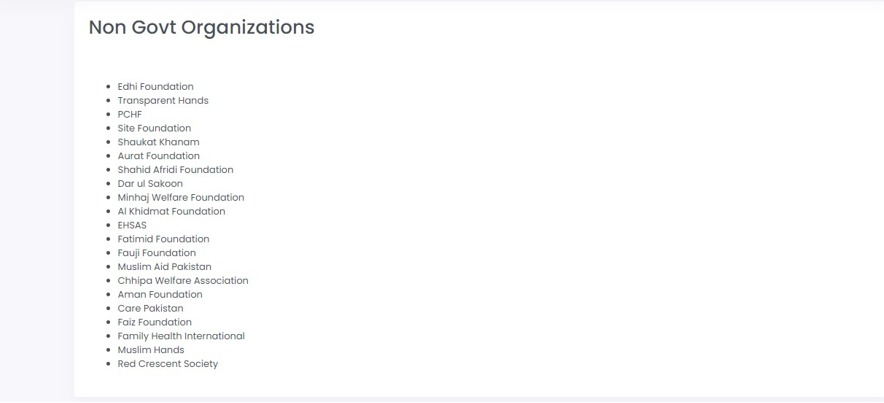The width and height of the screenshot is (884, 403).
Task: Choose Shahid Afridi Foundation
Action: tap(175, 170)
